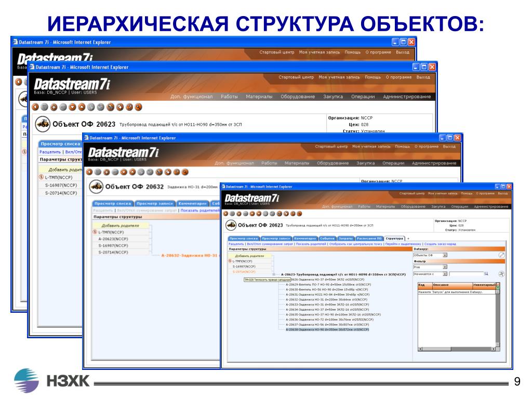The image size is (532, 399).
Task: Click the filter value input field
Action: (x=467, y=274)
